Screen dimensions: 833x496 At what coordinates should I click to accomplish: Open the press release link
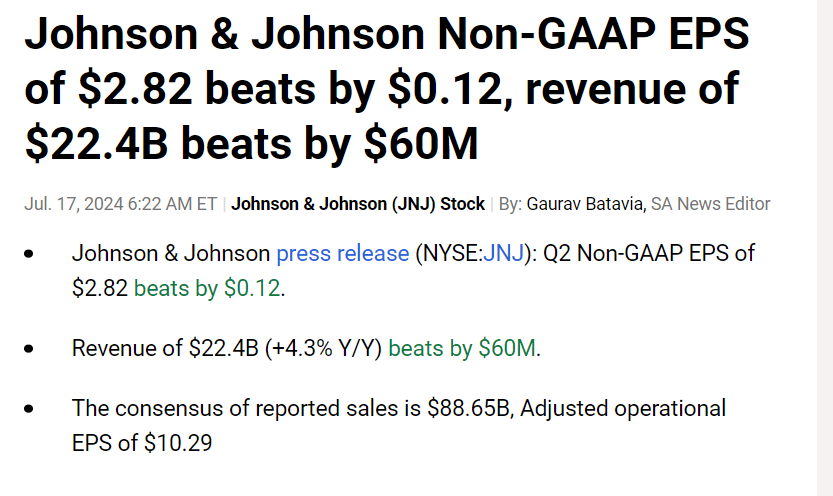[x=341, y=253]
